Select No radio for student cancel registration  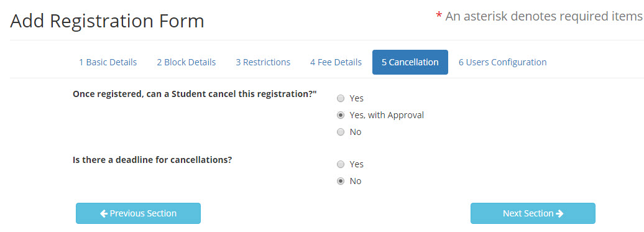pyautogui.click(x=341, y=132)
